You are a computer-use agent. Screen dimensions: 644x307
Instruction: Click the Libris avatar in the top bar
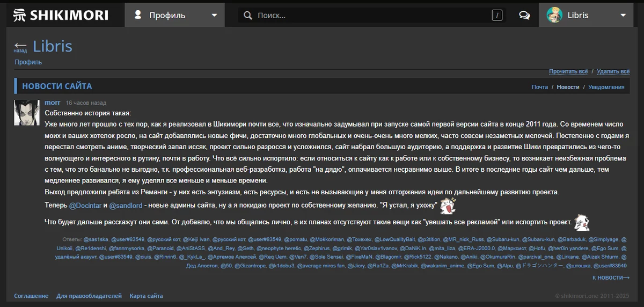coord(554,15)
